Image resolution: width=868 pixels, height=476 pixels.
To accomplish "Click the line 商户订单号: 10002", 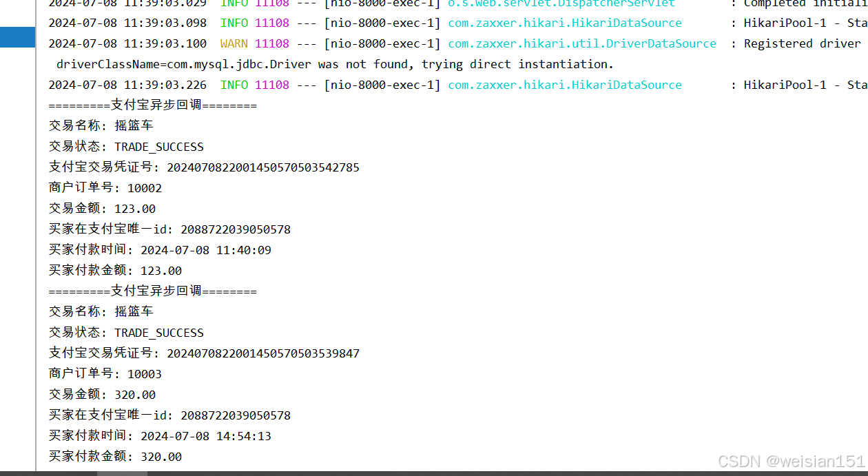I will pyautogui.click(x=105, y=188).
